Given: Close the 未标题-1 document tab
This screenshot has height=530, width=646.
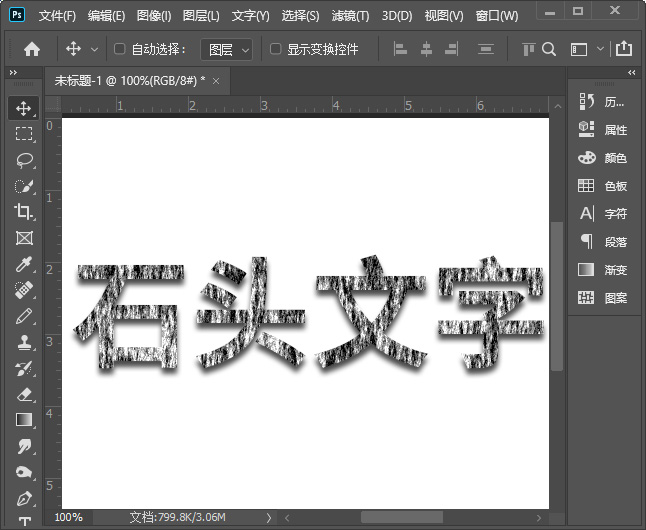Looking at the screenshot, I should (216, 81).
